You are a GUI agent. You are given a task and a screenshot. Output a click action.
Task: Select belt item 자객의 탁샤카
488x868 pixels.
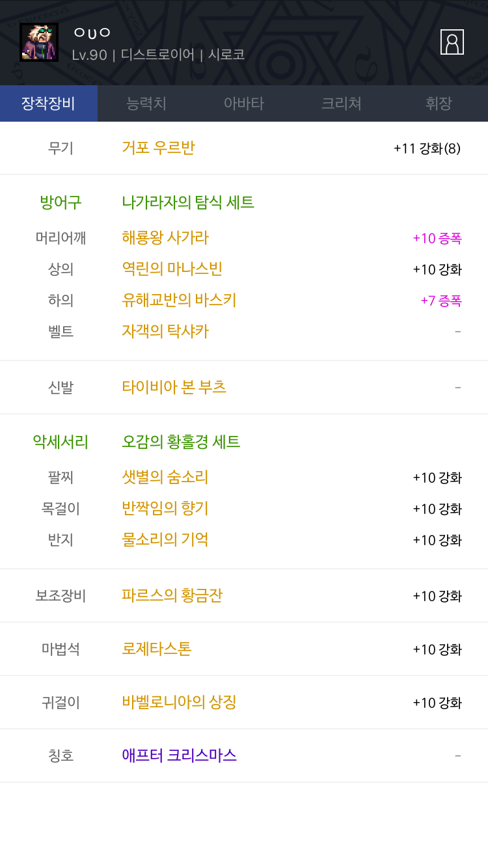tap(165, 331)
